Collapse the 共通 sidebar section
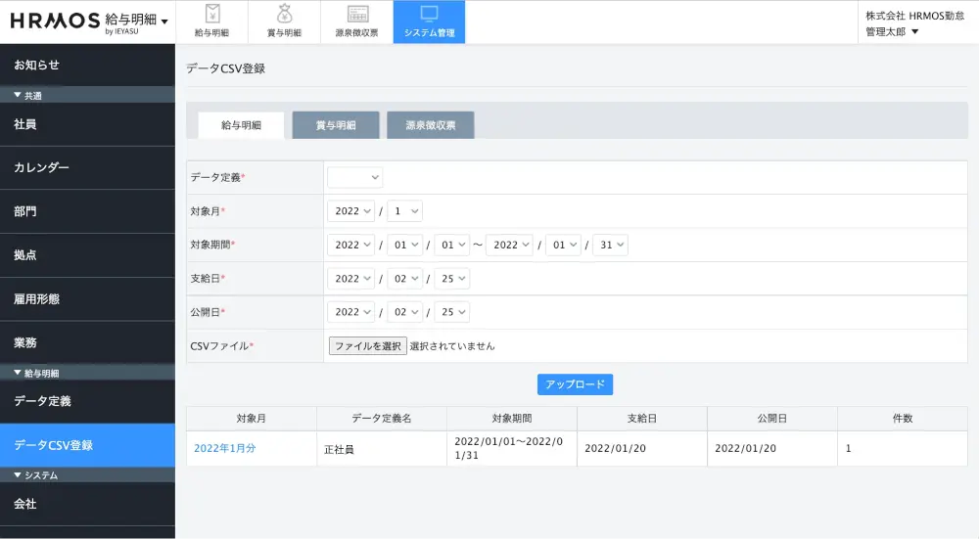The image size is (980, 539). (87, 95)
